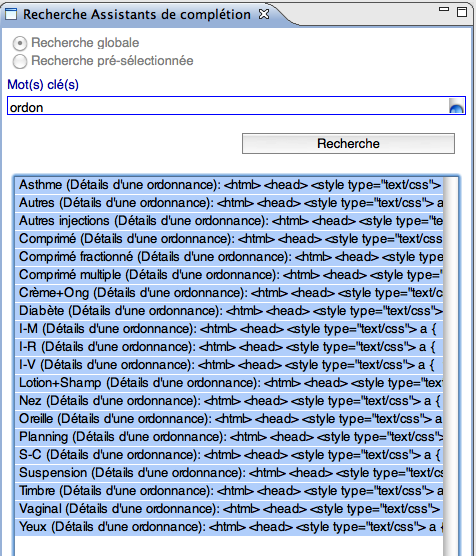476x556 pixels.
Task: Select the Recherche pré-sélectionnée radio button
Action: tap(20, 61)
